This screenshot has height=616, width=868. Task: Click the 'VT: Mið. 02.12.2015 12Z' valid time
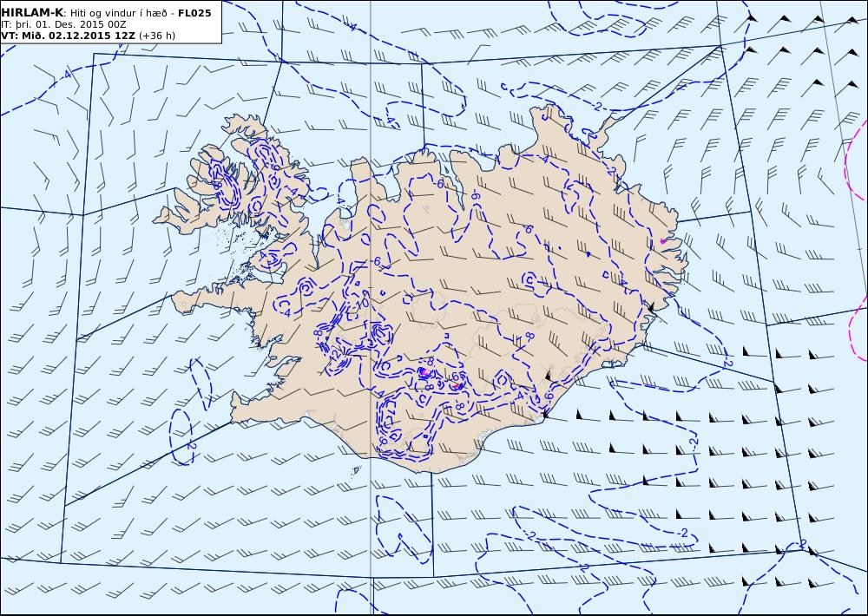[x=68, y=36]
